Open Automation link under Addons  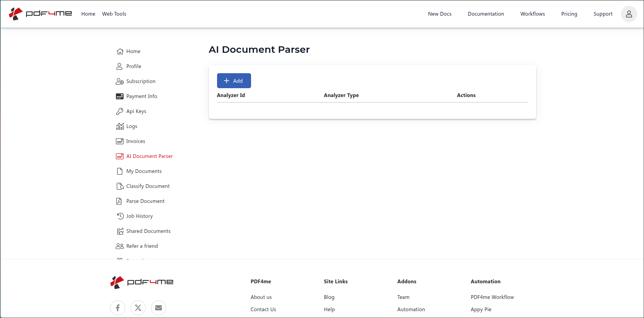click(411, 309)
